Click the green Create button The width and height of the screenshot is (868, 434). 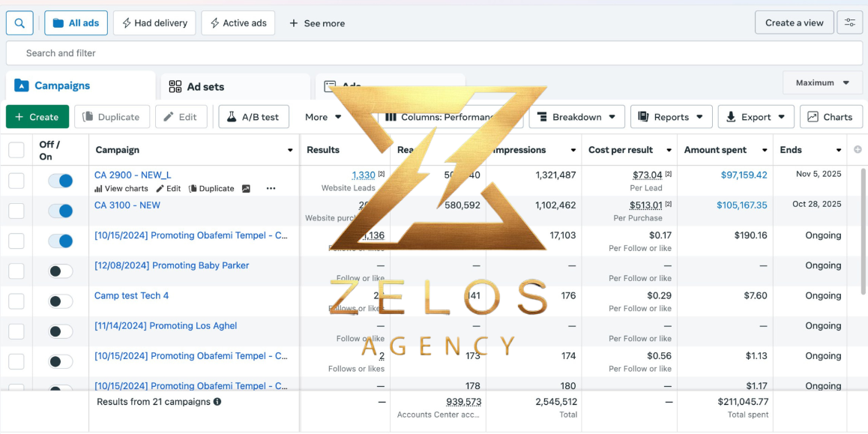(x=37, y=117)
